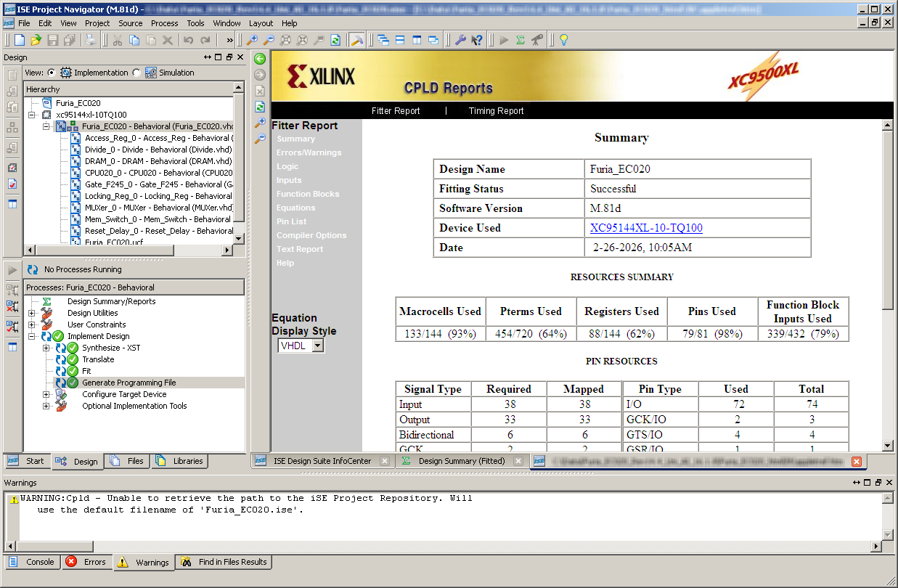This screenshot has width=898, height=588.
Task: Open the XC95144XL-10-TQ100 device link
Action: 646,228
